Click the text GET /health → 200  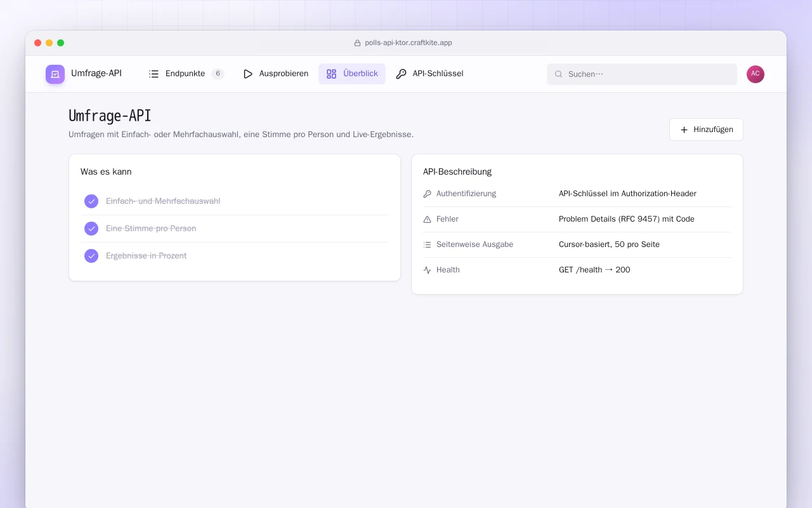click(x=594, y=270)
